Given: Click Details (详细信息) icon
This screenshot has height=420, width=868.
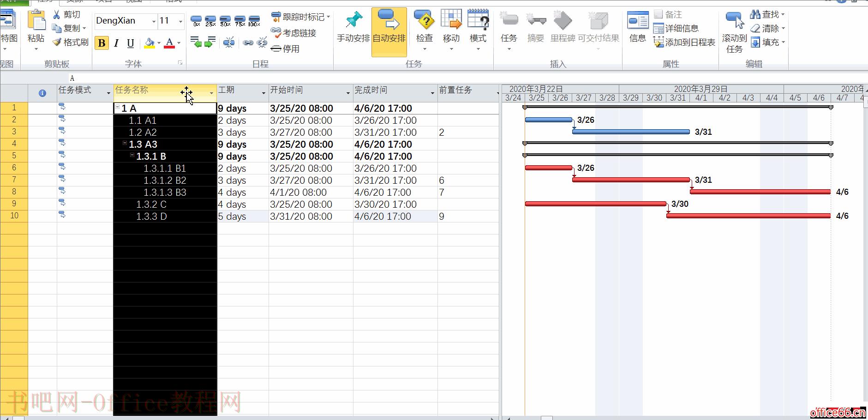Looking at the screenshot, I should [x=658, y=29].
